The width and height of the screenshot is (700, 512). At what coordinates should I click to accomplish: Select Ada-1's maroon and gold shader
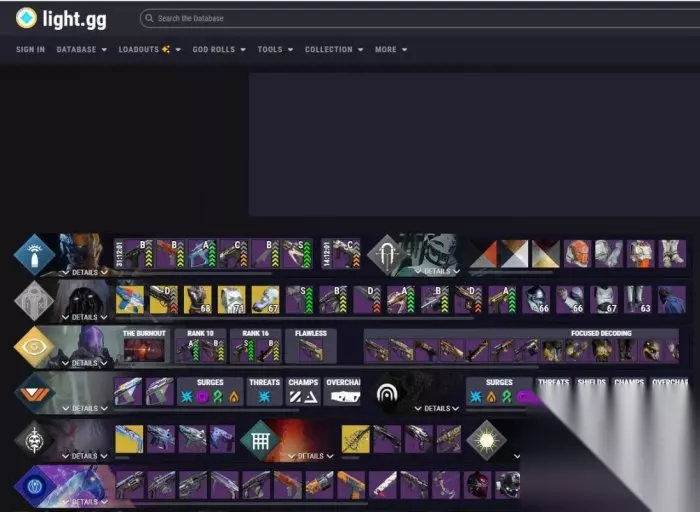[x=546, y=254]
